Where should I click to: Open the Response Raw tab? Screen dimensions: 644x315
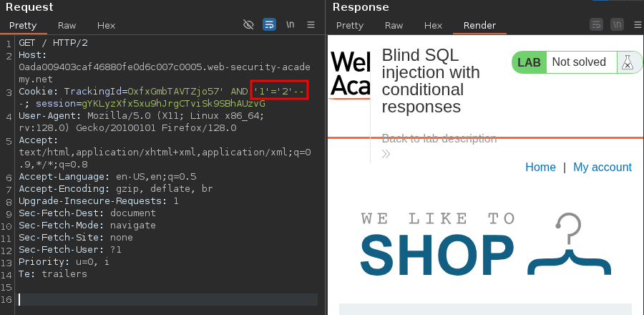[x=394, y=25]
